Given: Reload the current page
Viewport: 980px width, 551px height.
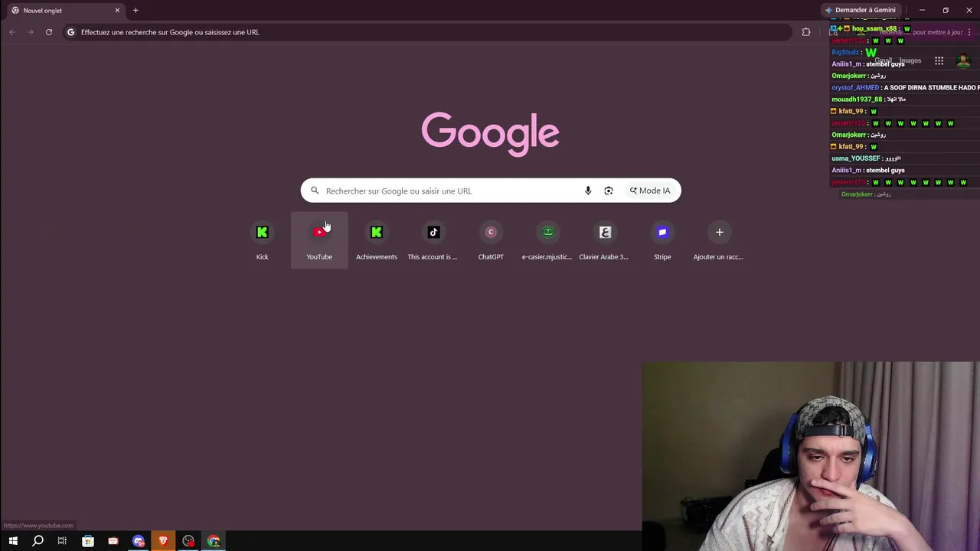Looking at the screenshot, I should [x=49, y=32].
